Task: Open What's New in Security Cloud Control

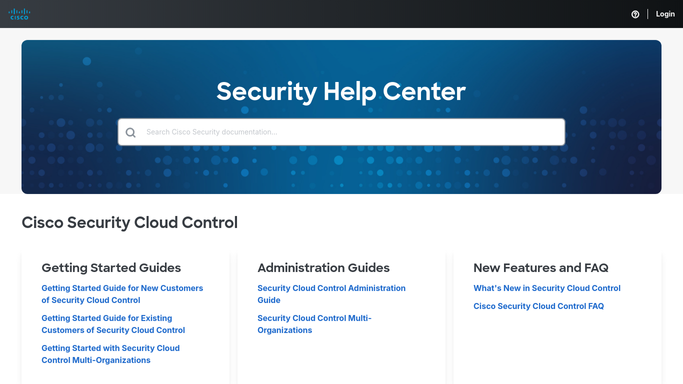Action: pyautogui.click(x=547, y=288)
